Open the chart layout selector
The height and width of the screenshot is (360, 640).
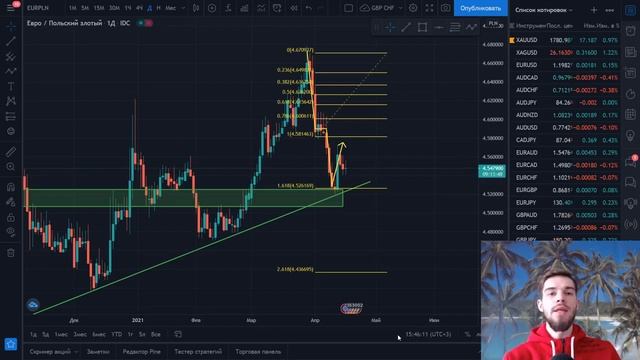(348, 8)
